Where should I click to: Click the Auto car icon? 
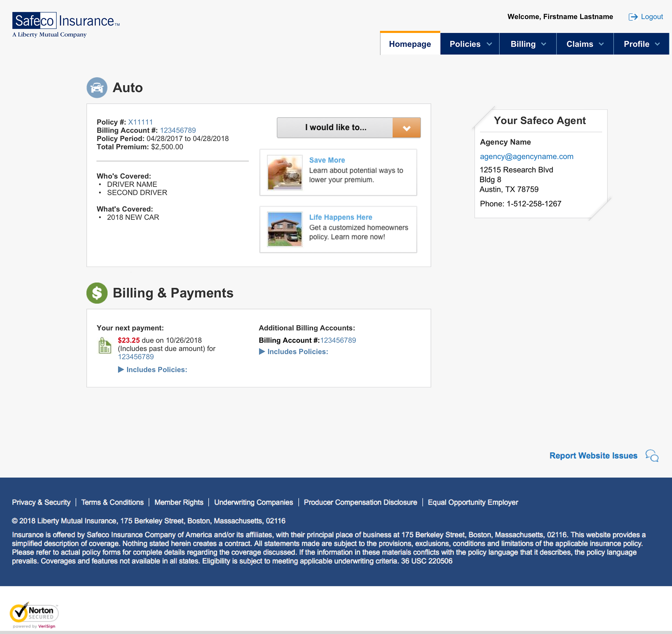97,88
